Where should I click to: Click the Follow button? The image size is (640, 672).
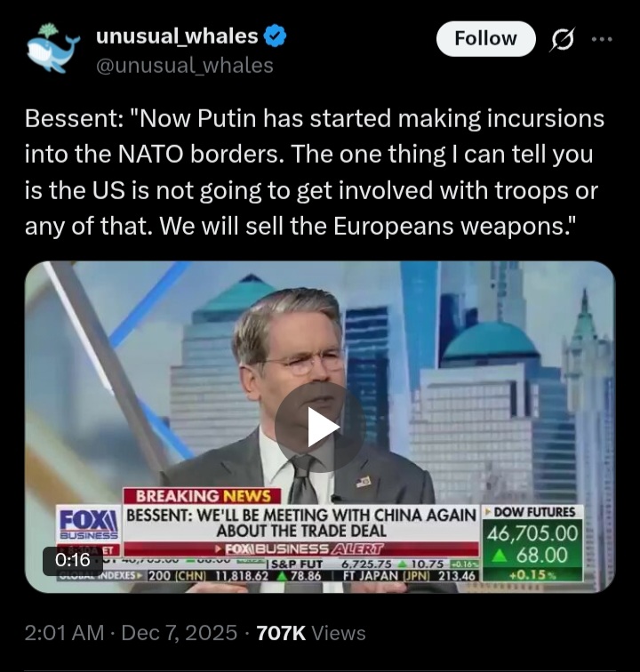coord(485,38)
